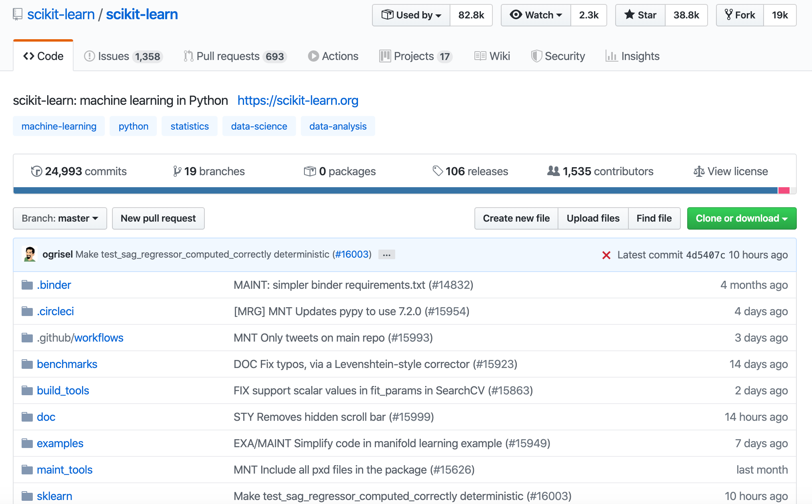Open the Wiki tab

(x=492, y=56)
